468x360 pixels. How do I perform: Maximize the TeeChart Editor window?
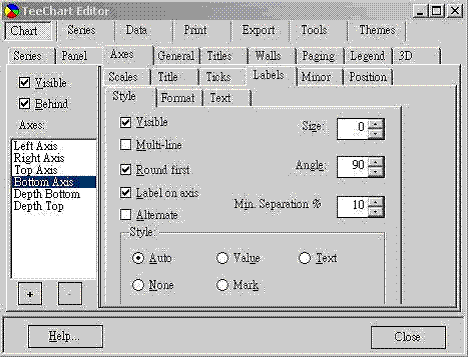coord(437,11)
